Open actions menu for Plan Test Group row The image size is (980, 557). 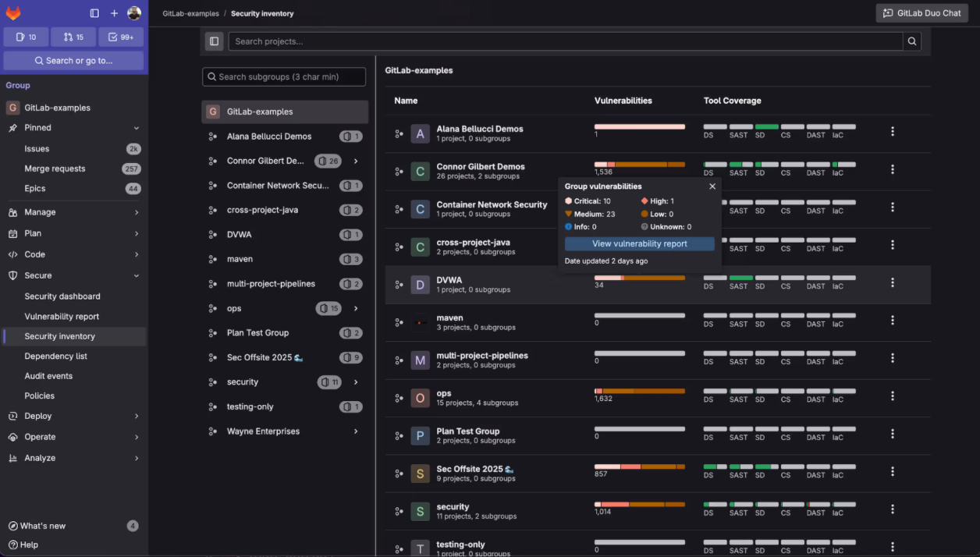893,434
